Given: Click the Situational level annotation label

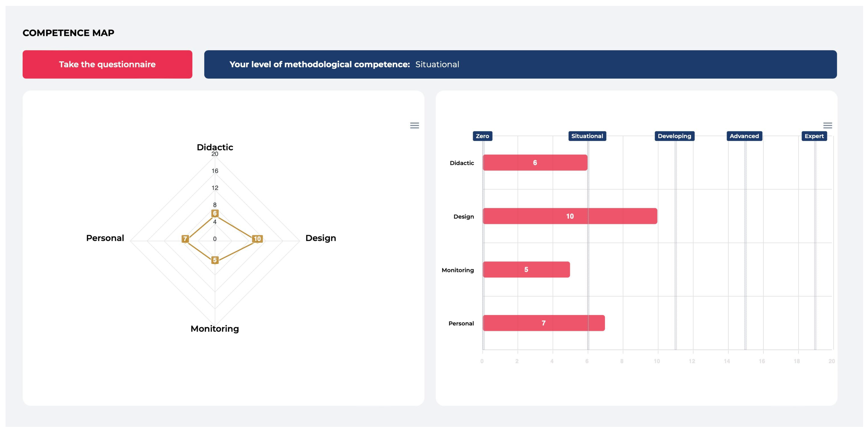Looking at the screenshot, I should tap(587, 136).
